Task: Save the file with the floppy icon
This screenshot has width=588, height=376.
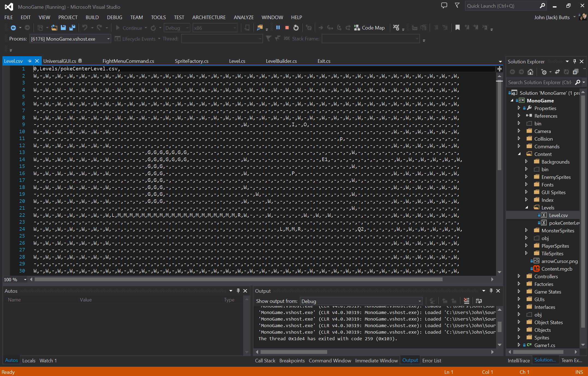Action: (x=63, y=28)
